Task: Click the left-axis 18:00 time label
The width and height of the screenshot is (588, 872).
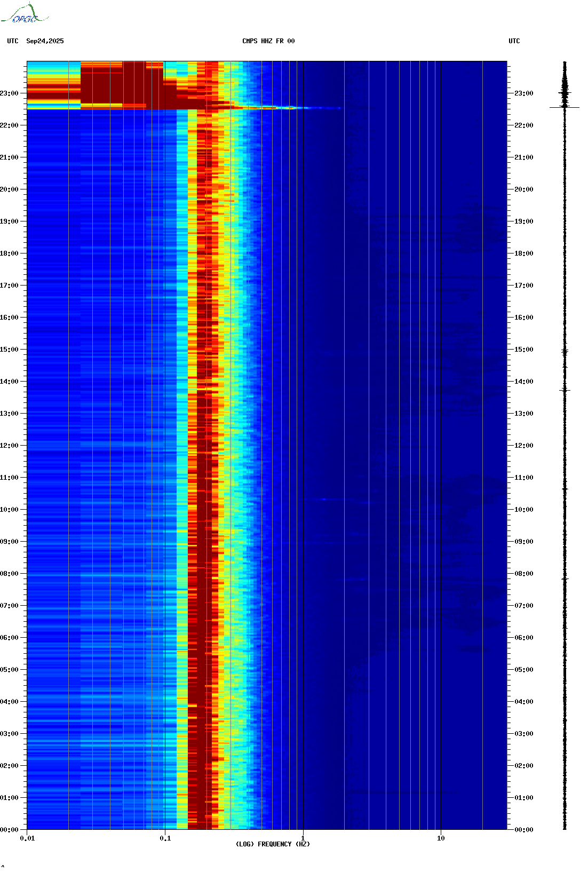Action: 9,253
